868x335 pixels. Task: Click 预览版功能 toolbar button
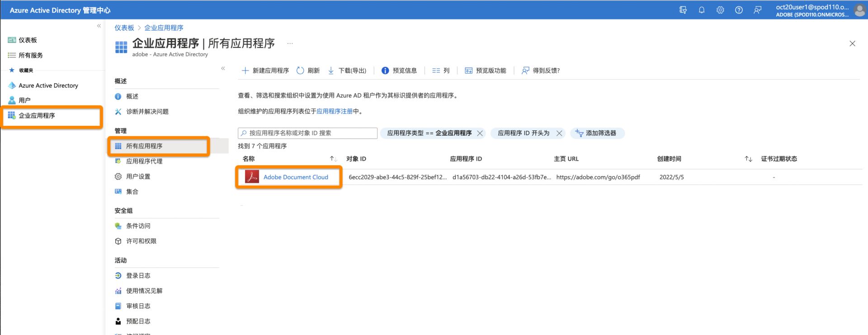tap(486, 71)
